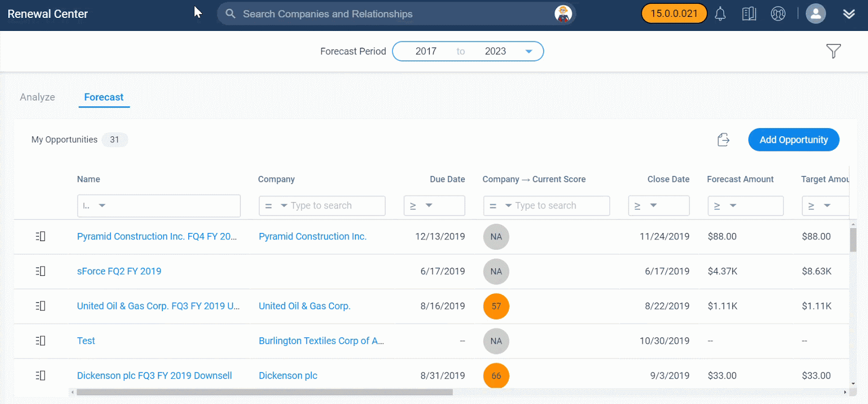
Task: Open the filter funnel icon
Action: (x=833, y=51)
